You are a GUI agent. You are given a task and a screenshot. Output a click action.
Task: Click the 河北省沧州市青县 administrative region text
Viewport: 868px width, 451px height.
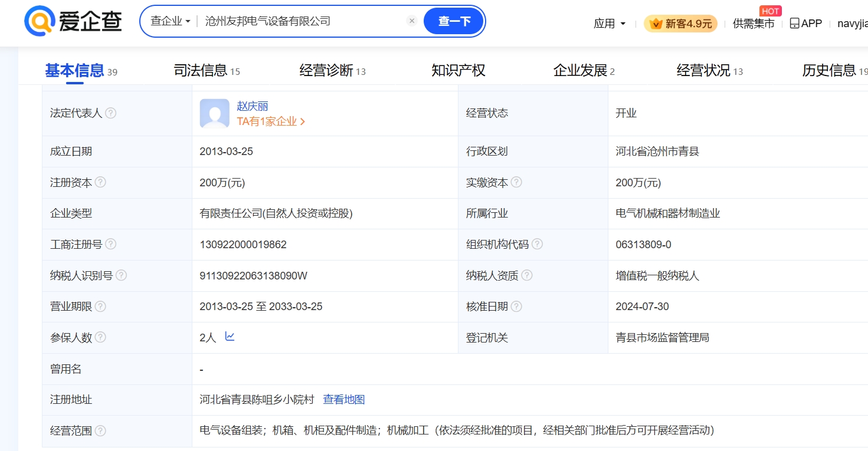coord(657,152)
